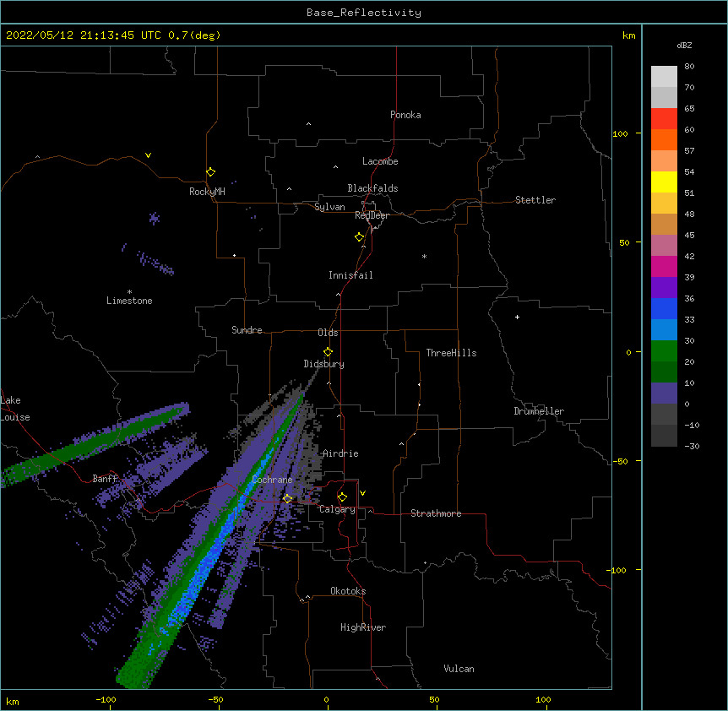Click the -100 tick on bottom axis
Screen dimensions: 728x711
point(106,699)
